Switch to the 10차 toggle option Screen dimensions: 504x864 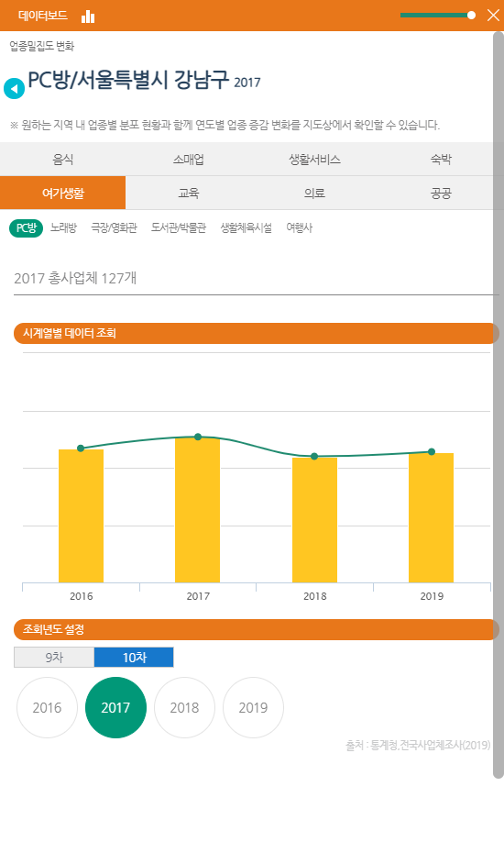click(x=134, y=658)
